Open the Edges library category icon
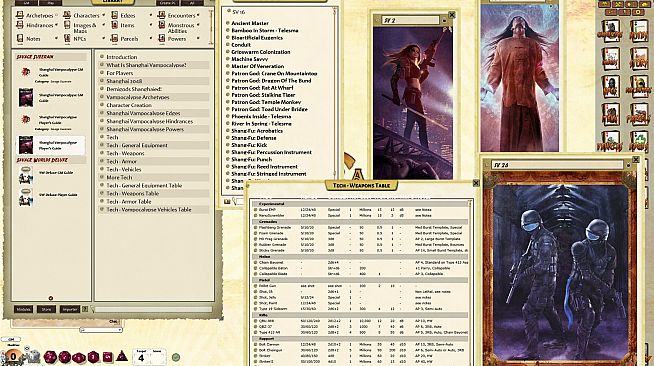 (x=114, y=15)
